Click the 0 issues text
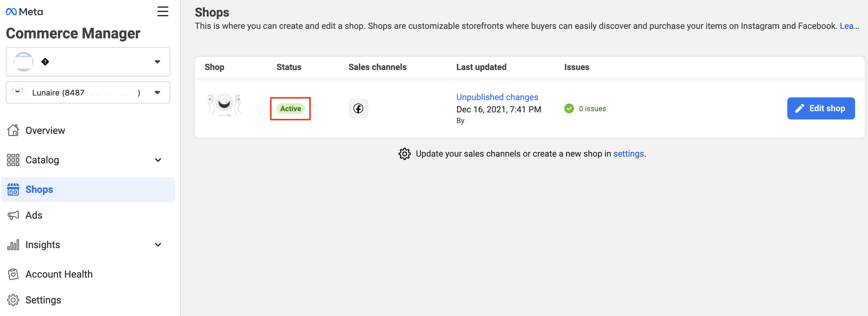Viewport: 868px width, 316px height. click(x=592, y=109)
